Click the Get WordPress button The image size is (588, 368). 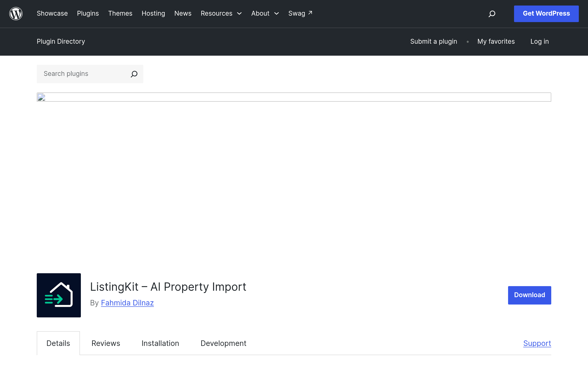546,14
